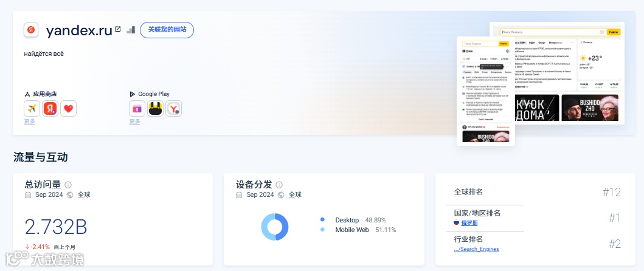Open the purple Yandex Google Play app
This screenshot has height=271, width=644.
coord(137,108)
